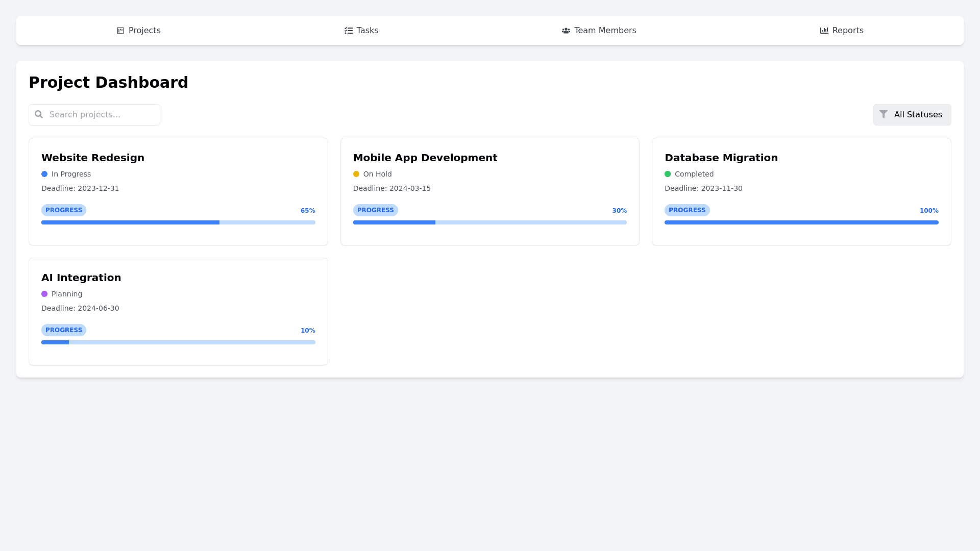Open the Website Redesign project title

click(x=93, y=158)
